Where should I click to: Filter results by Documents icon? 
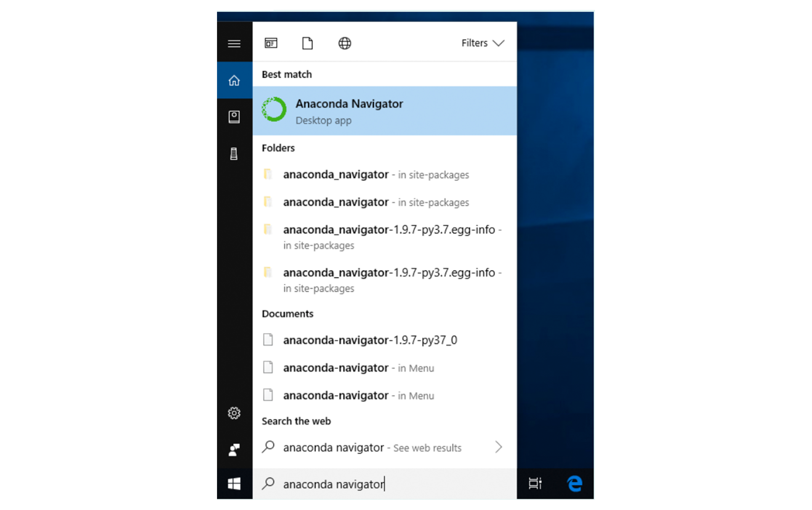307,43
